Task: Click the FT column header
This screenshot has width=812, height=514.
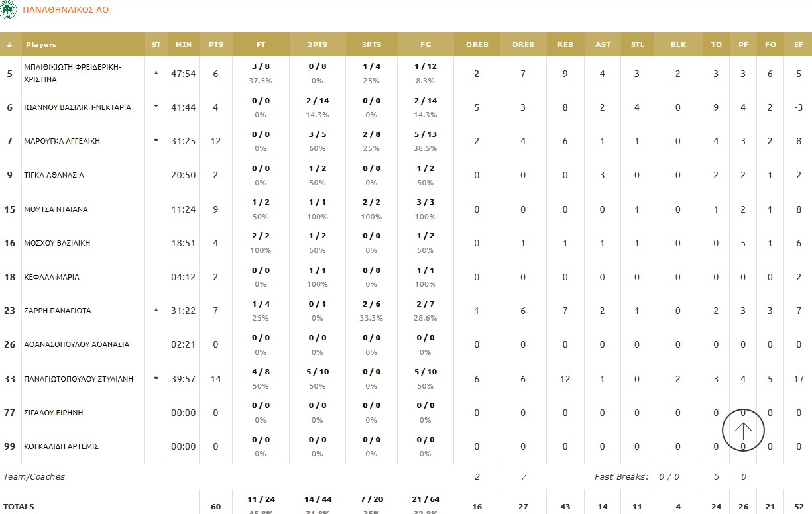Action: pos(261,45)
